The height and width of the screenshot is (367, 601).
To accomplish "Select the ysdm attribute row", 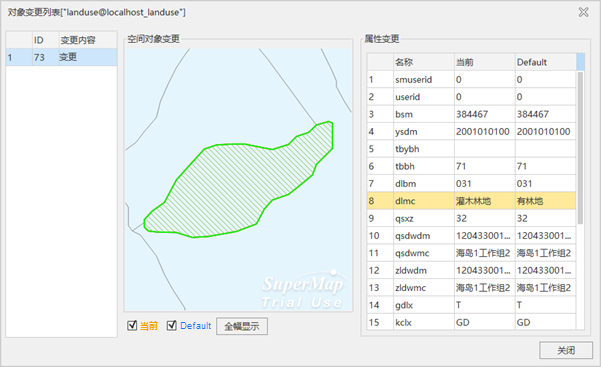I will click(x=471, y=132).
